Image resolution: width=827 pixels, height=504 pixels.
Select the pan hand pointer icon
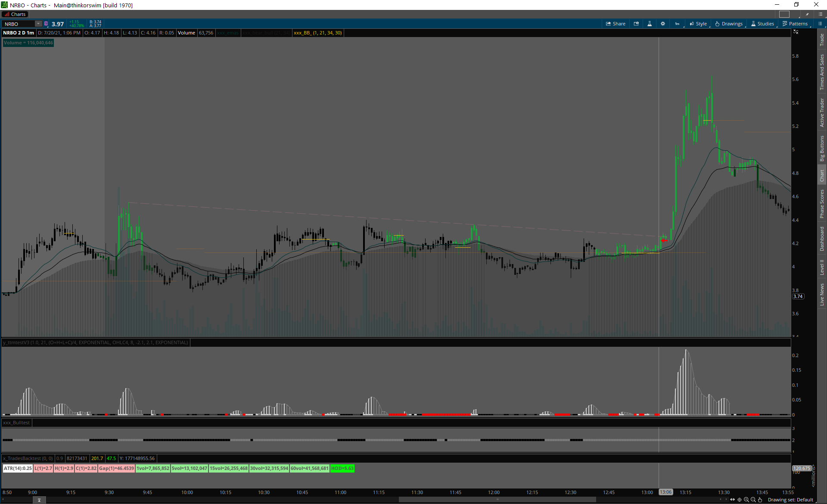[x=760, y=500]
